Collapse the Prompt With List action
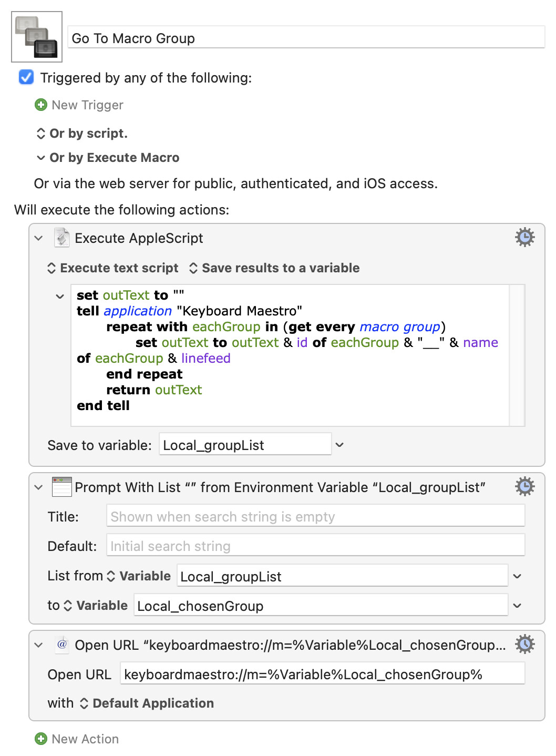Viewport: 556px width, 756px height. point(38,487)
